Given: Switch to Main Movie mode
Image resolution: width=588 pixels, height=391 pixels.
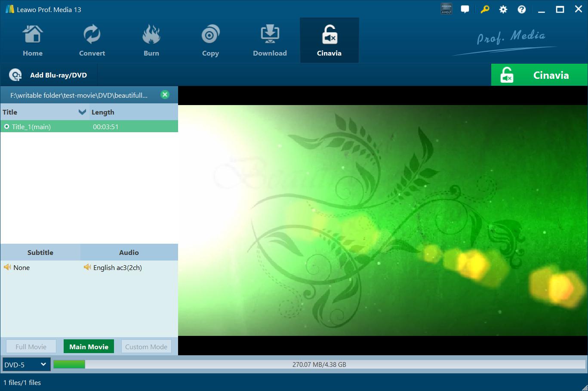Looking at the screenshot, I should (89, 347).
